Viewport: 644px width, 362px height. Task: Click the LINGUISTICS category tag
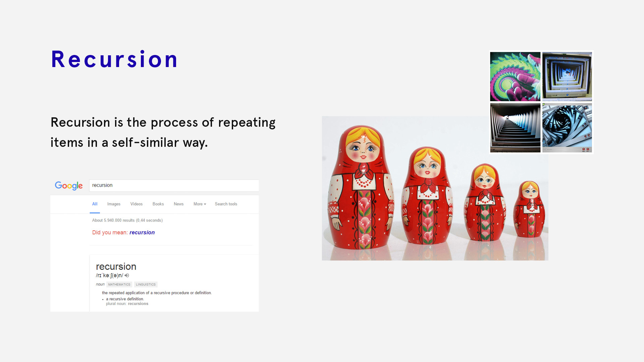[146, 285]
